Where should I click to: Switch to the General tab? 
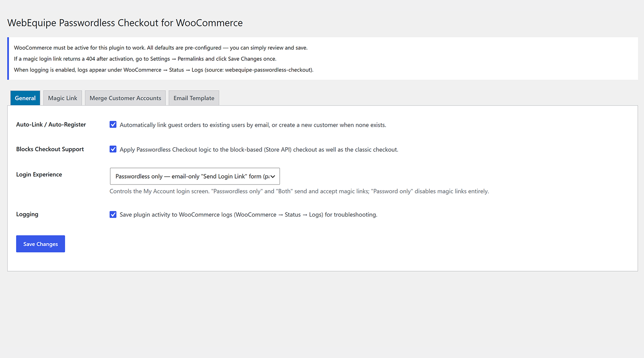[x=25, y=98]
